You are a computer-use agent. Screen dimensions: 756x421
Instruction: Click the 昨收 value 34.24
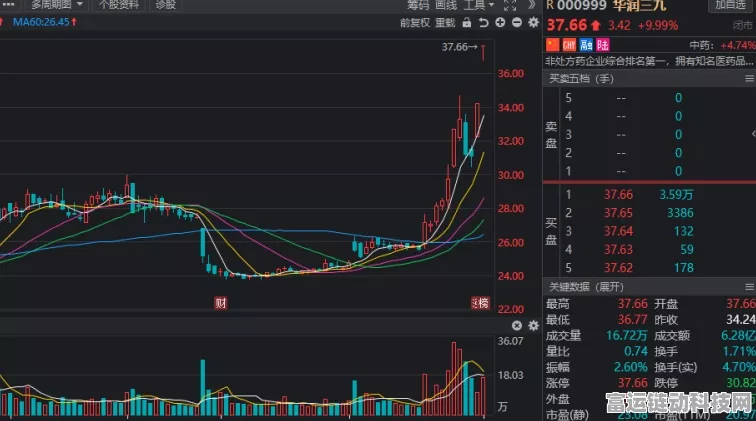pos(741,319)
